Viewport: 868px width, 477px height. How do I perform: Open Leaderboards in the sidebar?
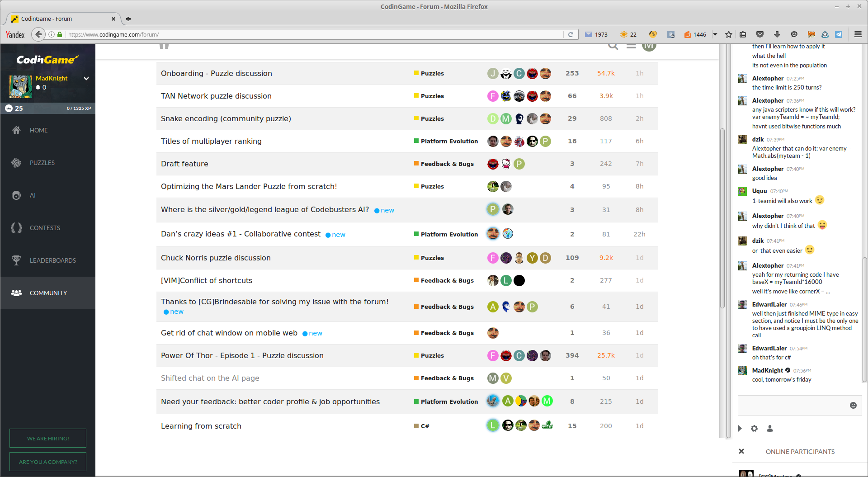coord(52,260)
